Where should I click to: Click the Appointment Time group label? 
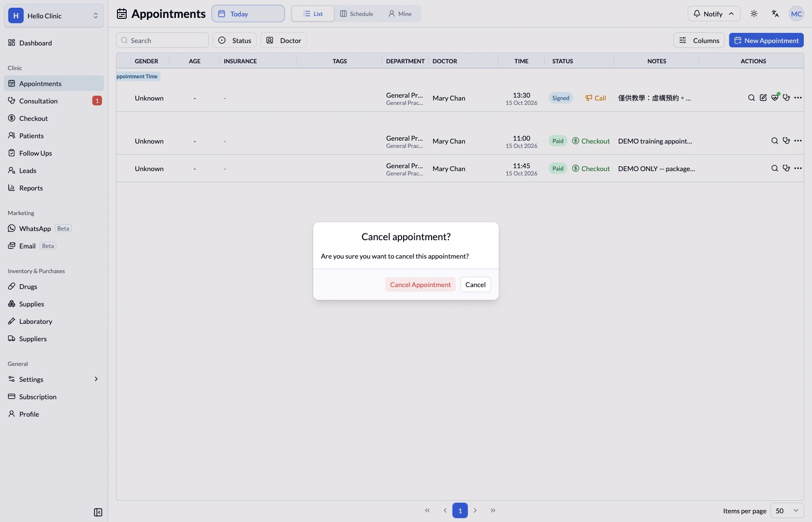tap(138, 76)
